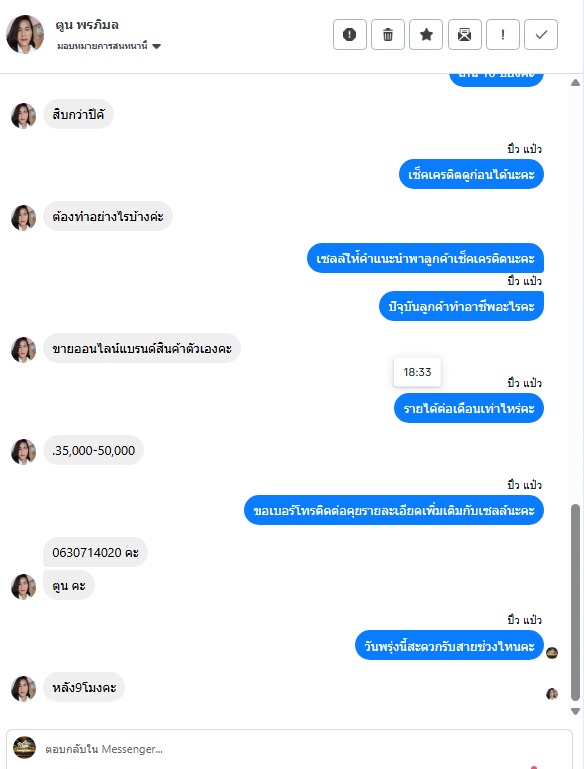Flag conversation with exclamation mark icon
584x769 pixels.
click(x=503, y=35)
